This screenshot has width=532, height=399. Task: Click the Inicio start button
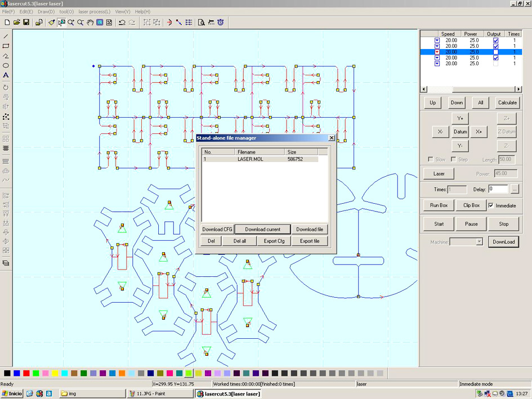point(12,393)
